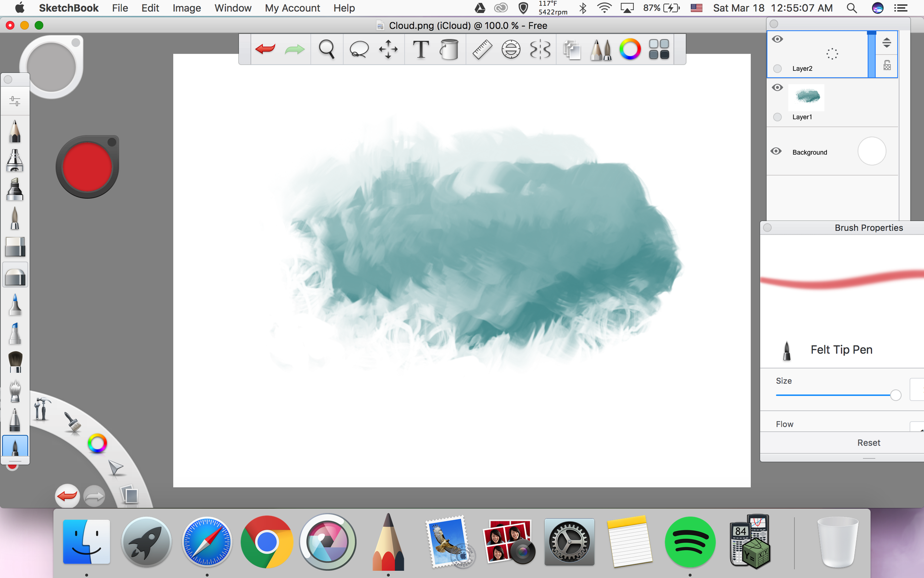Select the Airbrush in brush palette

[15, 160]
